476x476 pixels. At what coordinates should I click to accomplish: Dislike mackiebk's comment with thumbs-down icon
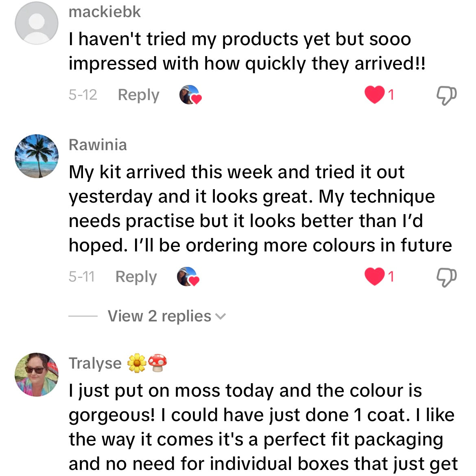(446, 95)
